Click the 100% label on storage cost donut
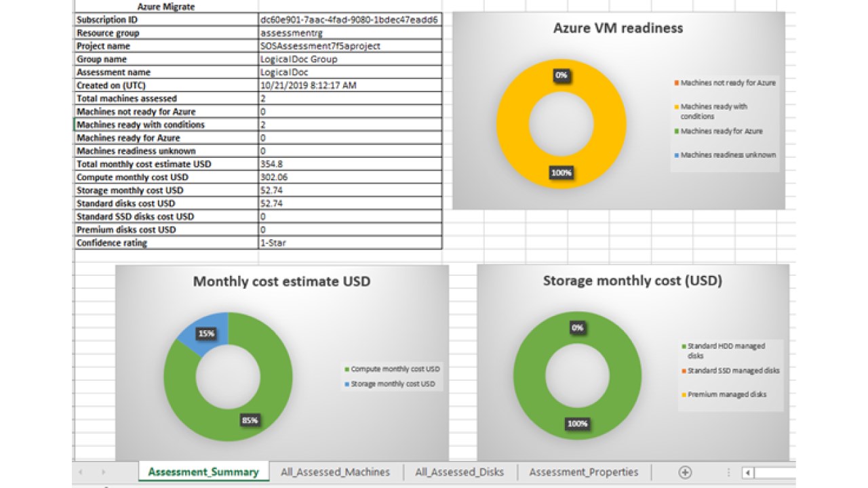Screen dimensions: 868x488 coord(578,424)
